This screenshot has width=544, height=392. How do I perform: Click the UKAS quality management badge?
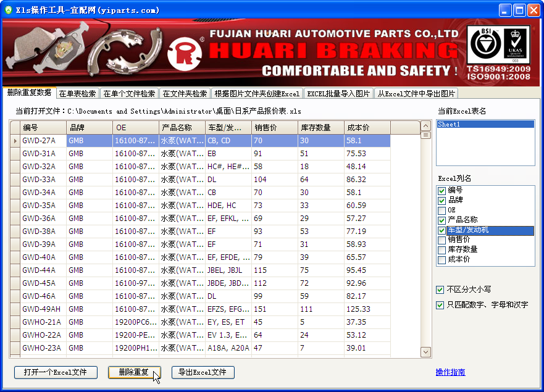click(515, 44)
